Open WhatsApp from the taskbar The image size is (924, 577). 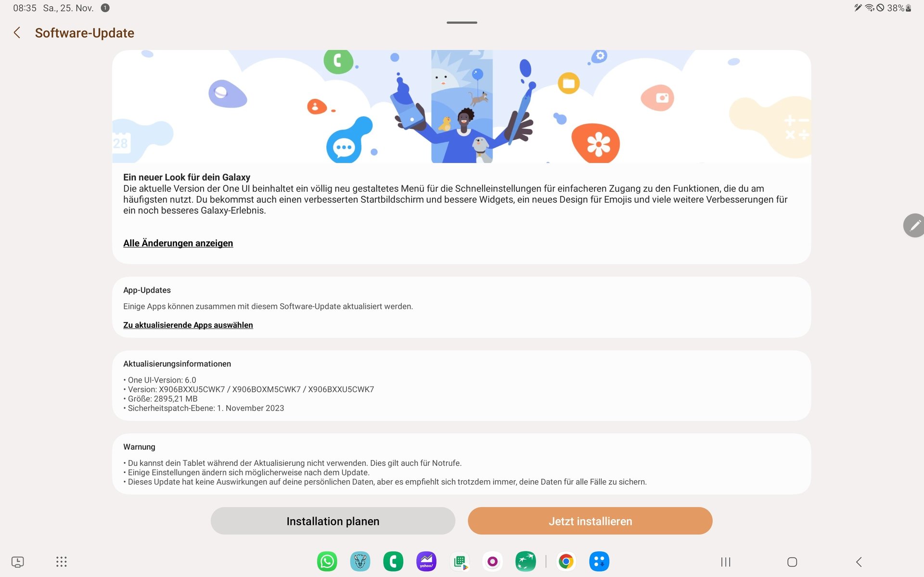click(x=327, y=561)
